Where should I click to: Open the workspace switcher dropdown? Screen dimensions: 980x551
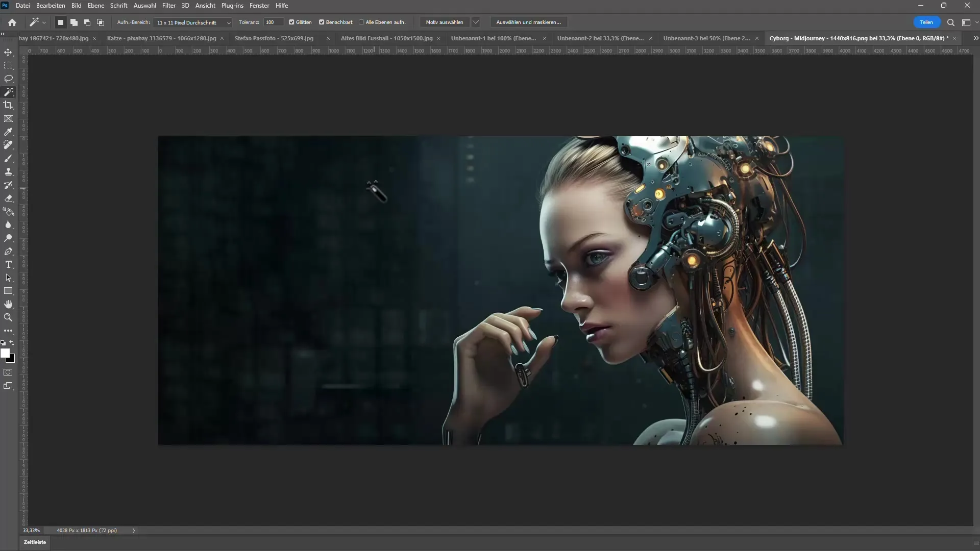969,22
